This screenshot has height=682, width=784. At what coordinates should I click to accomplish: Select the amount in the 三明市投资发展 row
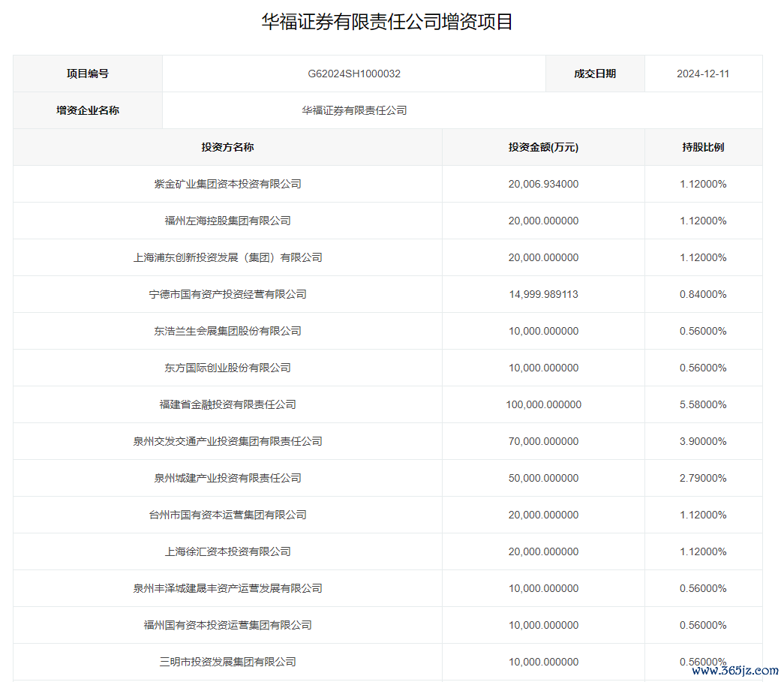point(543,662)
